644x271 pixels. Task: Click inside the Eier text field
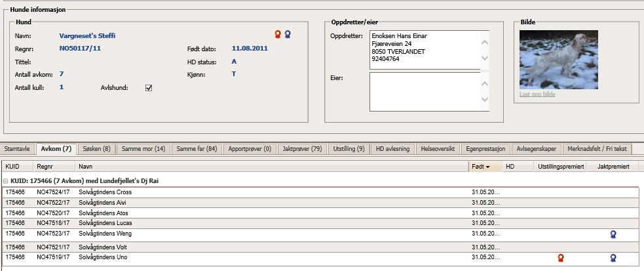pyautogui.click(x=423, y=91)
